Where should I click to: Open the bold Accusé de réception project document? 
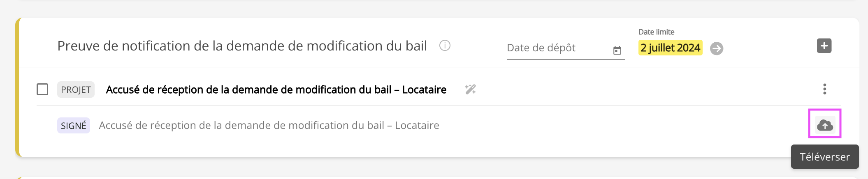276,89
